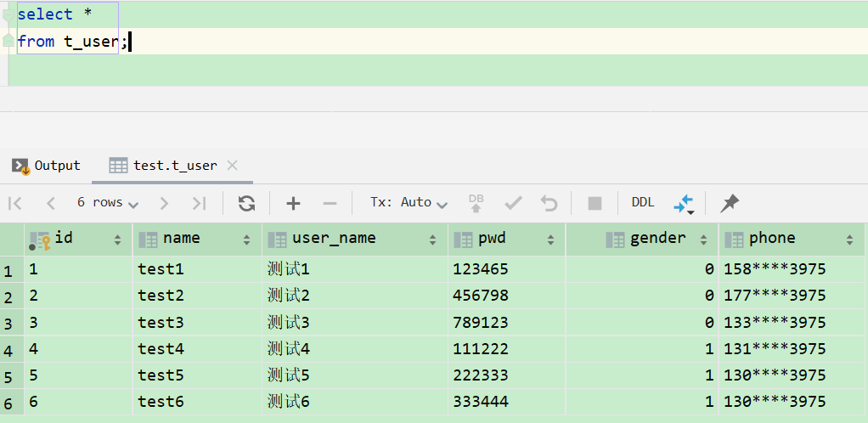Sort by the pwd column header

[506, 240]
